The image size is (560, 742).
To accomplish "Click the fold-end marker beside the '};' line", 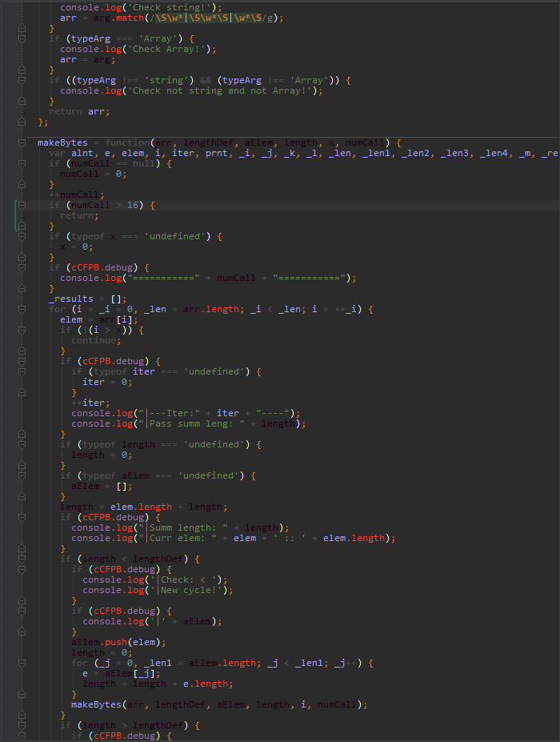I will click(22, 122).
